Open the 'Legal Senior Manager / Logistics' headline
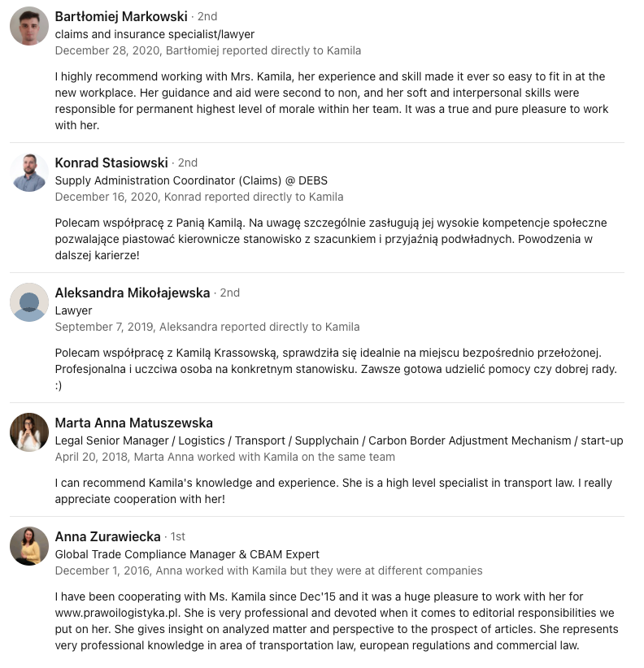The width and height of the screenshot is (644, 668). coord(339,440)
